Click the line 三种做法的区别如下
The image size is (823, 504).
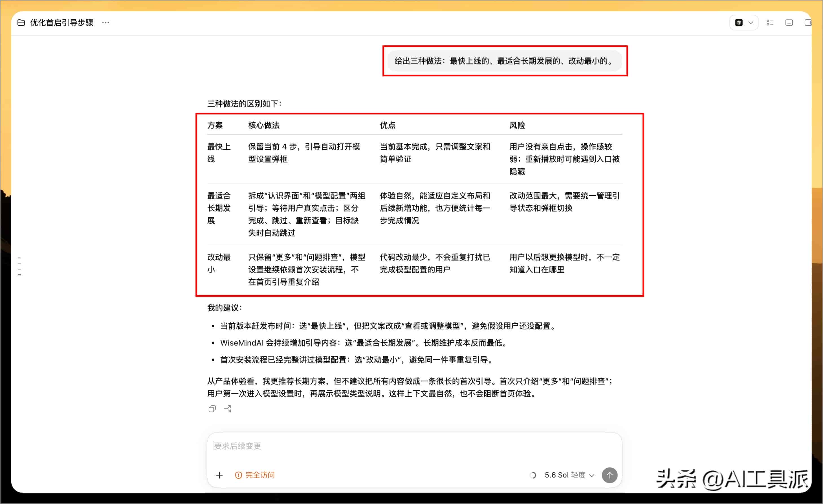click(245, 104)
